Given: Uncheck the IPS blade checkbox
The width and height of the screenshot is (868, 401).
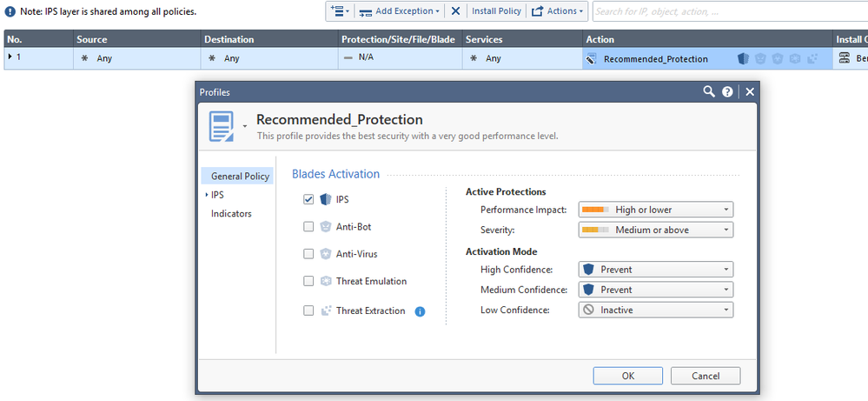Looking at the screenshot, I should tap(308, 199).
